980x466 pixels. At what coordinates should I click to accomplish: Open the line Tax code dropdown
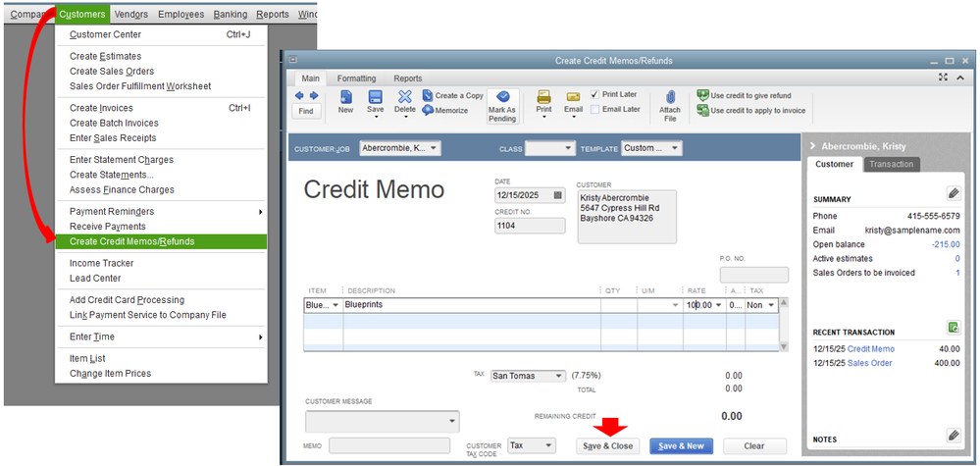(x=771, y=305)
